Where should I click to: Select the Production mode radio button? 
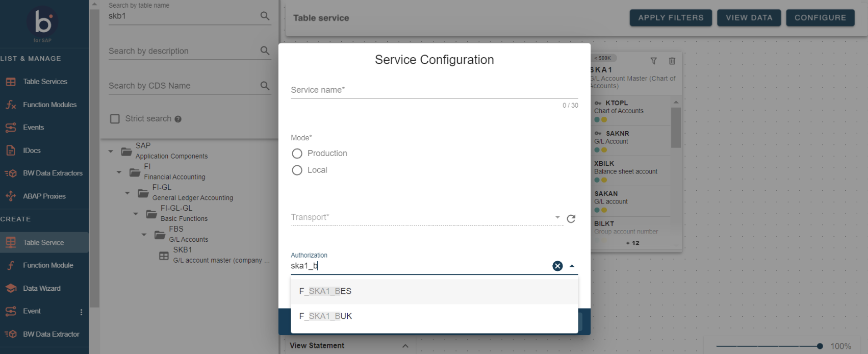[297, 154]
